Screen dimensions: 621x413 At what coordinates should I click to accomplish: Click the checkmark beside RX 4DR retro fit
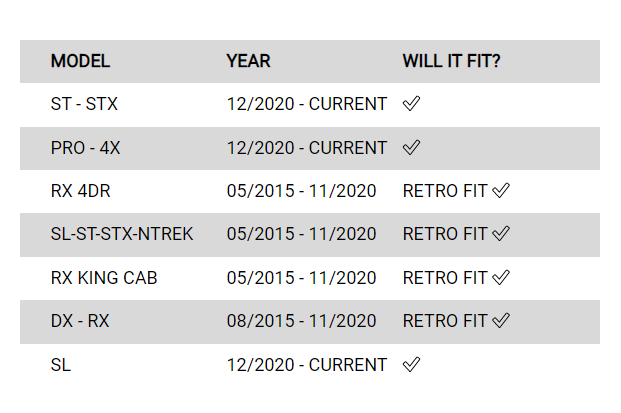point(501,191)
